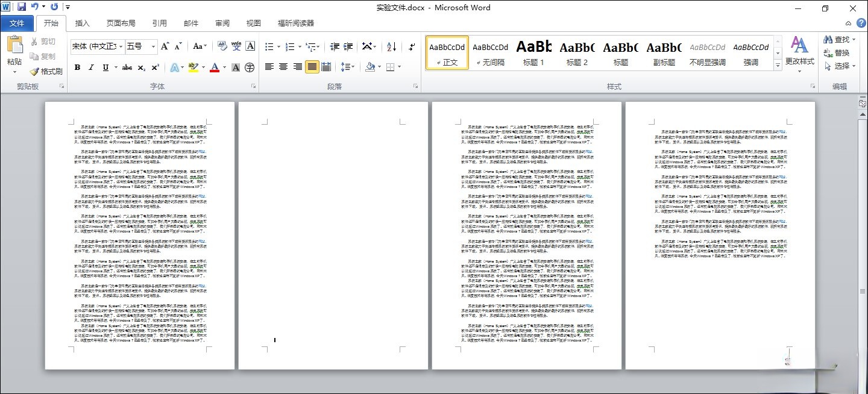The image size is (868, 394).
Task: Activate the 格式刷 format painter
Action: [46, 71]
